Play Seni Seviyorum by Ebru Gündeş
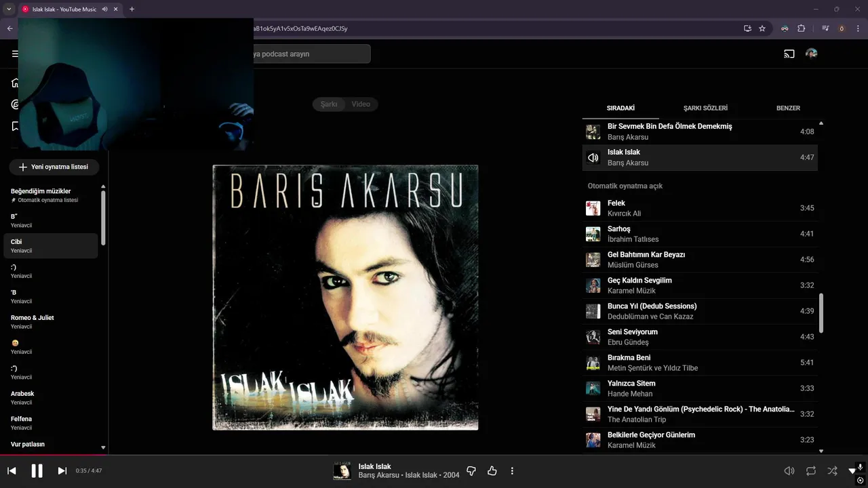The height and width of the screenshot is (488, 868). [x=700, y=337]
